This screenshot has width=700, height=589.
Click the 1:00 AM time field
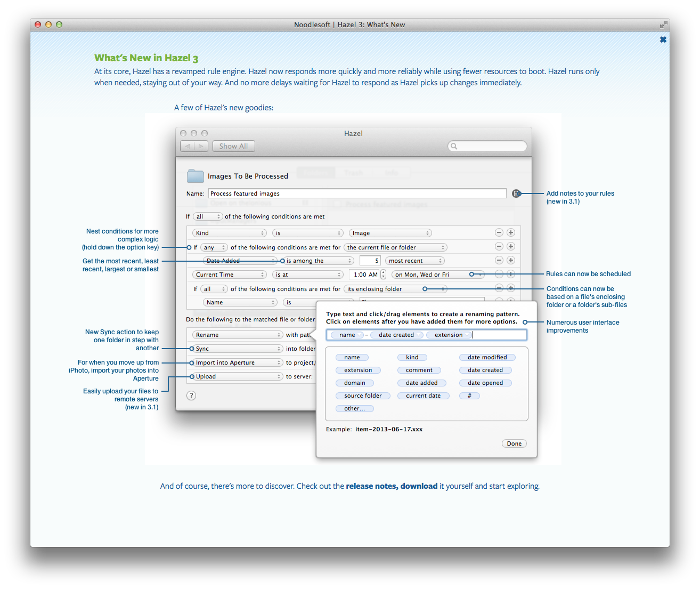pyautogui.click(x=364, y=275)
